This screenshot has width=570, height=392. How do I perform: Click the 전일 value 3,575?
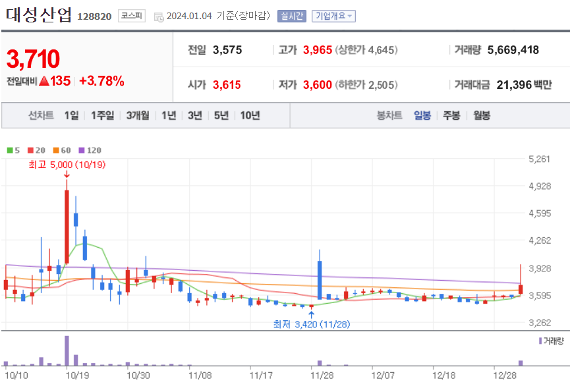point(227,50)
